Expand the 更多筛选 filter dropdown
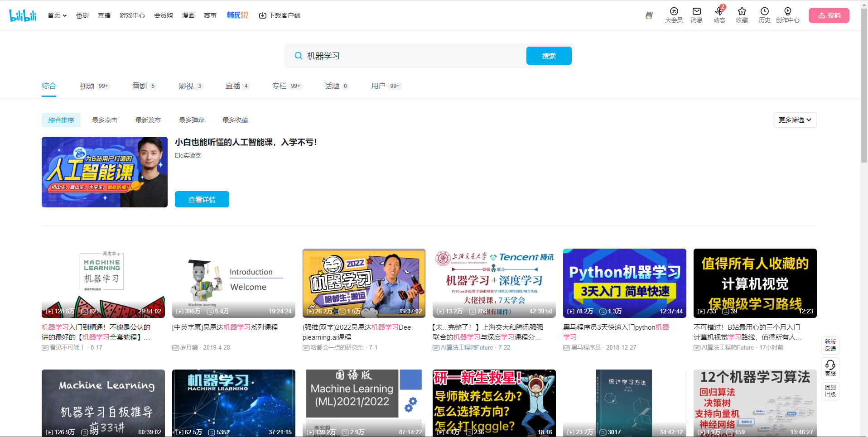This screenshot has width=868, height=437. tap(795, 120)
